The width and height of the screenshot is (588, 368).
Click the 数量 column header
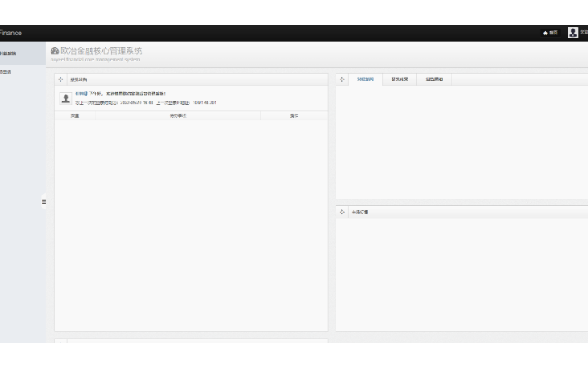[75, 115]
